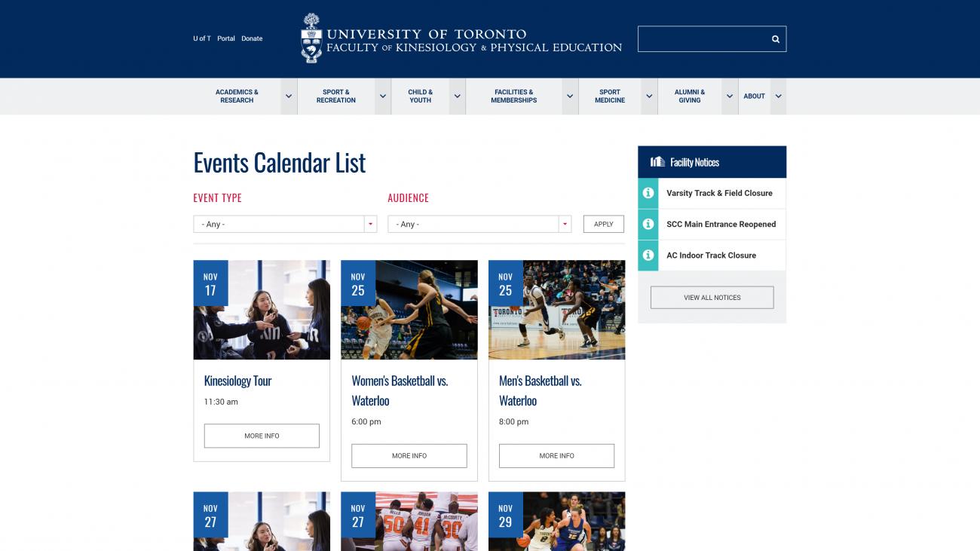
Task: Expand the Child & Youth submenu arrow
Action: pyautogui.click(x=457, y=96)
